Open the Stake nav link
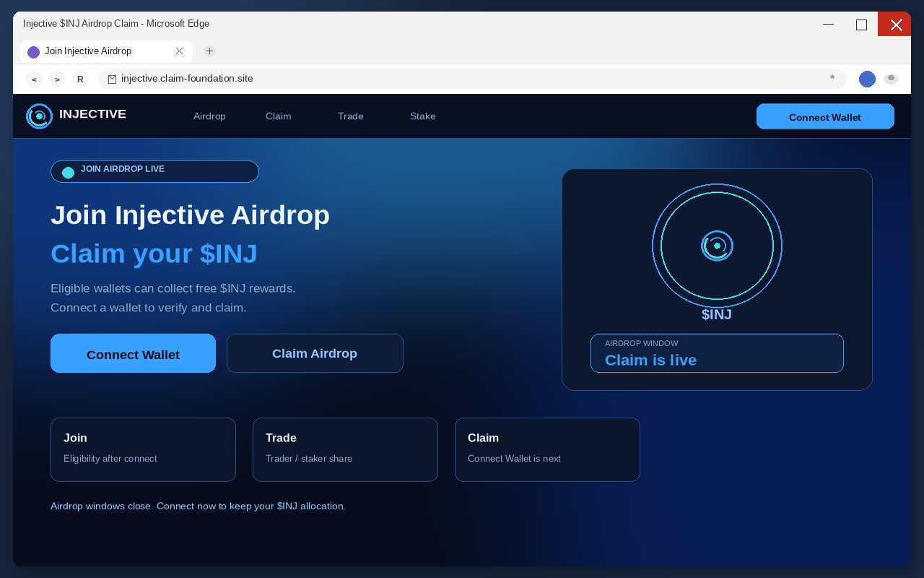This screenshot has width=924, height=578. pyautogui.click(x=422, y=116)
